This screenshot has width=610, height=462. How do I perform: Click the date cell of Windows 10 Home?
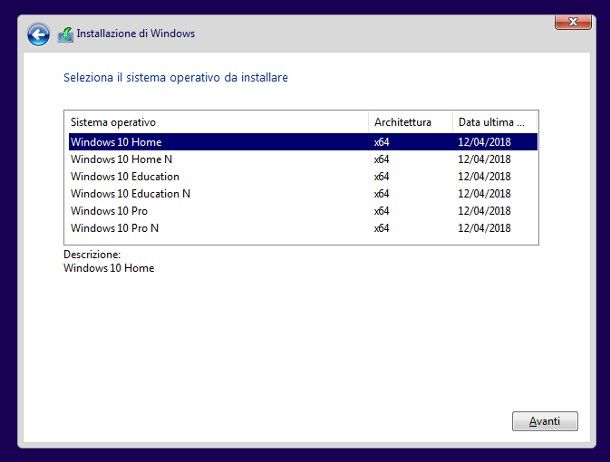(484, 142)
